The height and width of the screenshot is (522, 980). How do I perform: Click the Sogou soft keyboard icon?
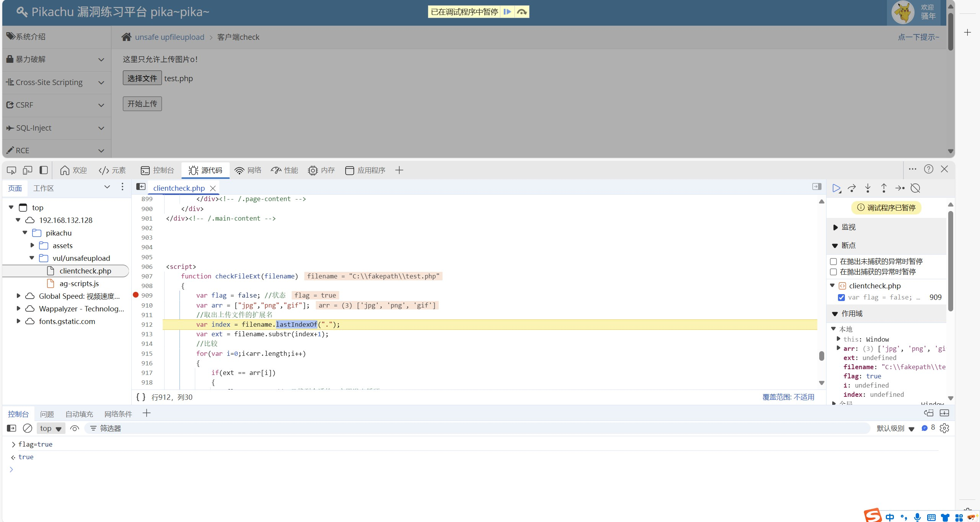(x=931, y=517)
